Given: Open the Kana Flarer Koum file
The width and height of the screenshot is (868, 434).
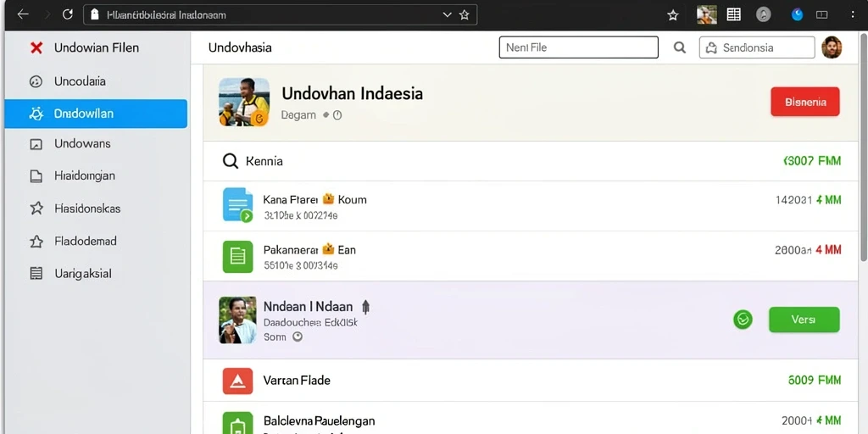Looking at the screenshot, I should tap(531, 206).
